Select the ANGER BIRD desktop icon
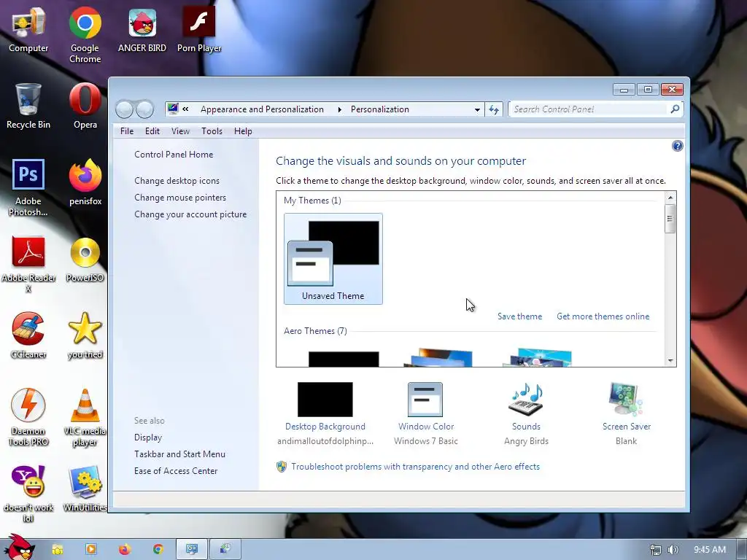This screenshot has width=747, height=560. click(x=142, y=29)
